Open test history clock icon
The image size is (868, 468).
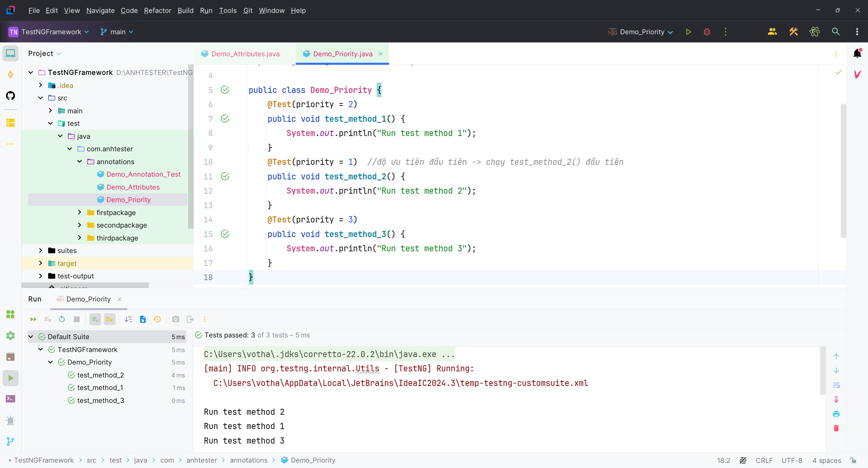click(x=157, y=319)
